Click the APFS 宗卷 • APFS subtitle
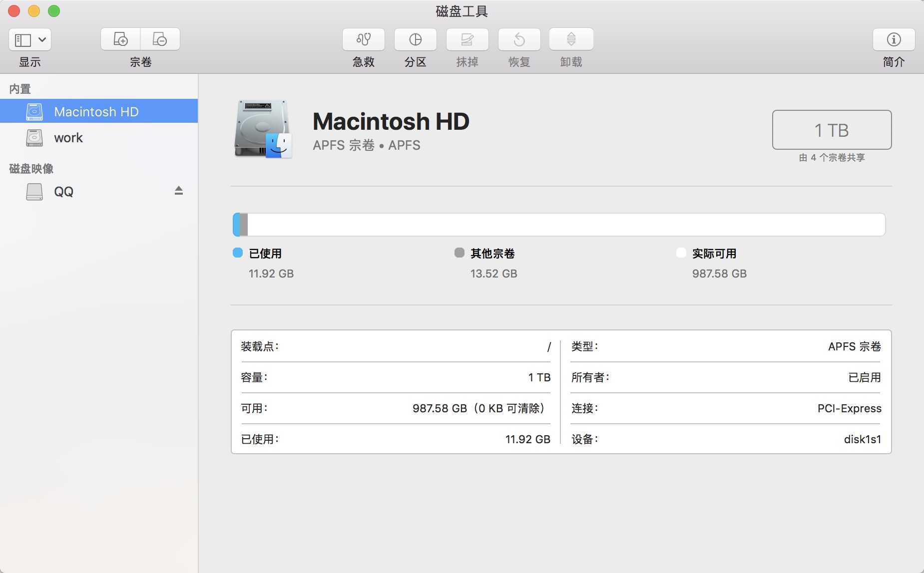Image resolution: width=924 pixels, height=573 pixels. pyautogui.click(x=367, y=145)
